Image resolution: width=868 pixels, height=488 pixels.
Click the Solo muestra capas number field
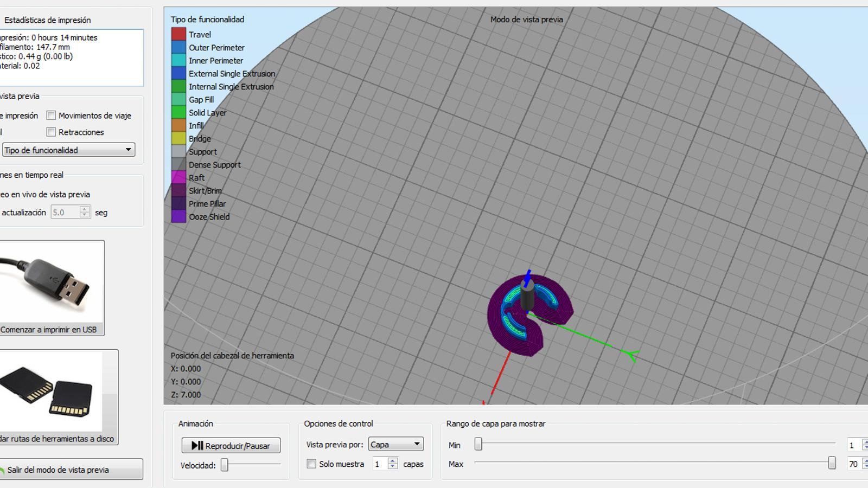tap(380, 464)
